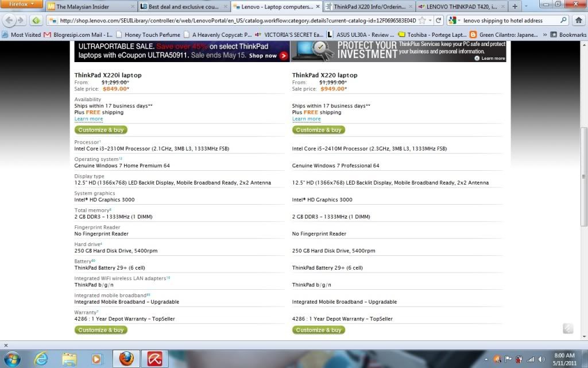
Task: Go back with the browser back arrow
Action: point(9,20)
